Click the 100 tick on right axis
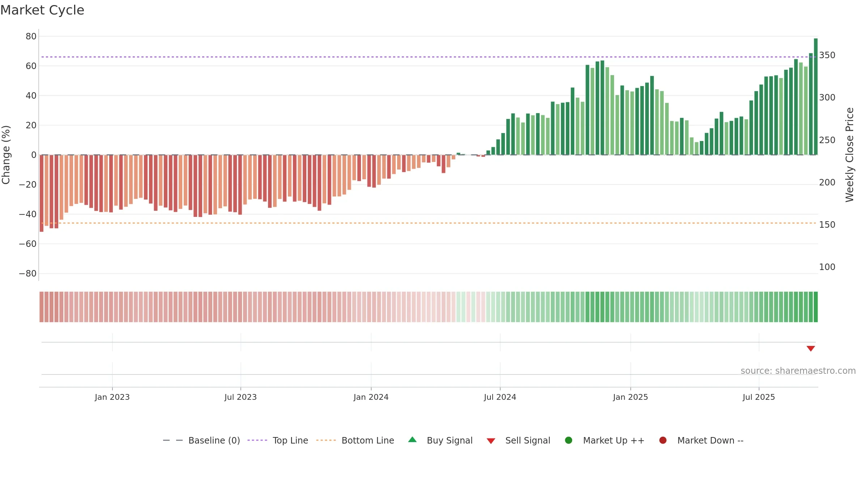This screenshot has height=488, width=868. 827,267
